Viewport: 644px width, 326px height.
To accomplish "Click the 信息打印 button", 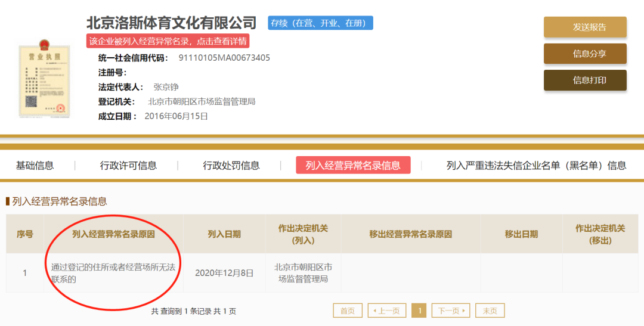I will 585,80.
